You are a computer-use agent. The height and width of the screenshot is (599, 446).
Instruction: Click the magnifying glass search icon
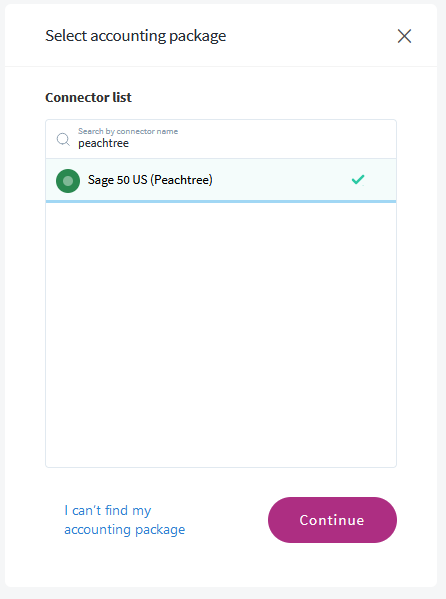point(63,139)
